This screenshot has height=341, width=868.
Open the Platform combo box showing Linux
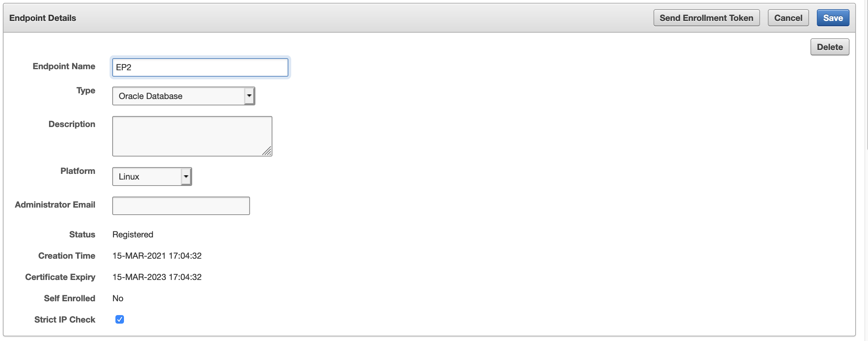[x=151, y=176]
